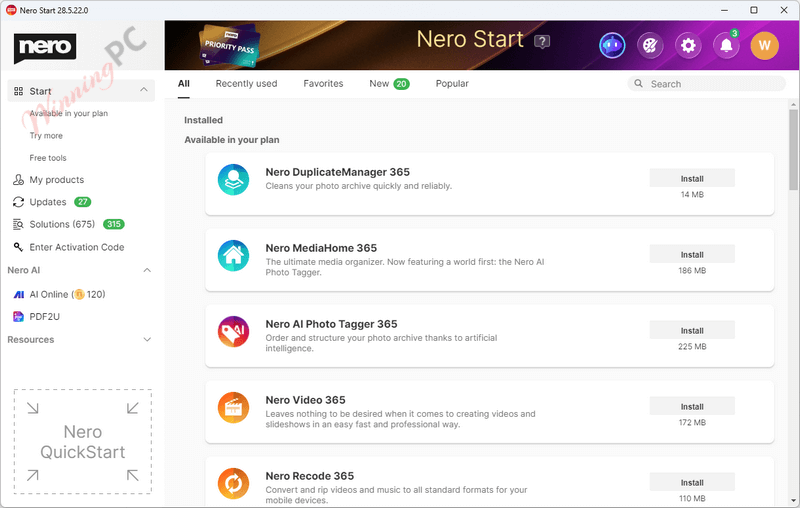
Task: Open settings gear icon in header
Action: 688,45
